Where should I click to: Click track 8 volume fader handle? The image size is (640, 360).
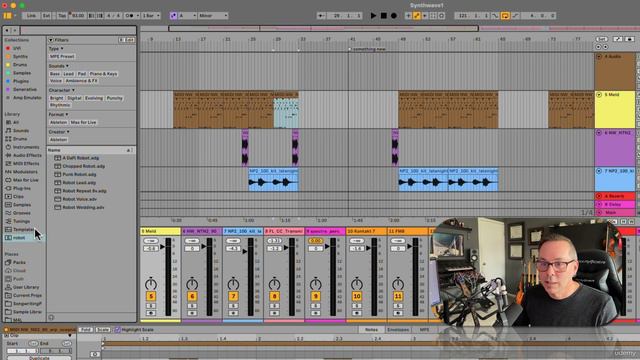tap(286, 247)
